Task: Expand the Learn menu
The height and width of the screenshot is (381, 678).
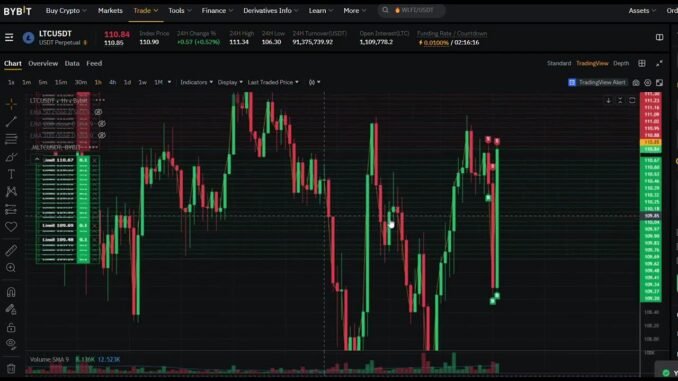Action: tap(320, 10)
